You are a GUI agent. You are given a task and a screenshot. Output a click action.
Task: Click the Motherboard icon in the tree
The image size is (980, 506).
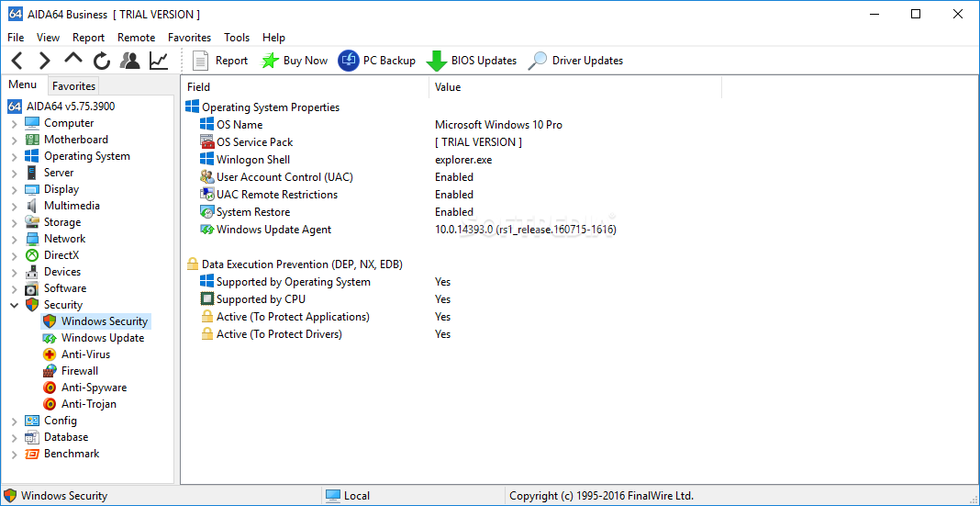pos(32,140)
